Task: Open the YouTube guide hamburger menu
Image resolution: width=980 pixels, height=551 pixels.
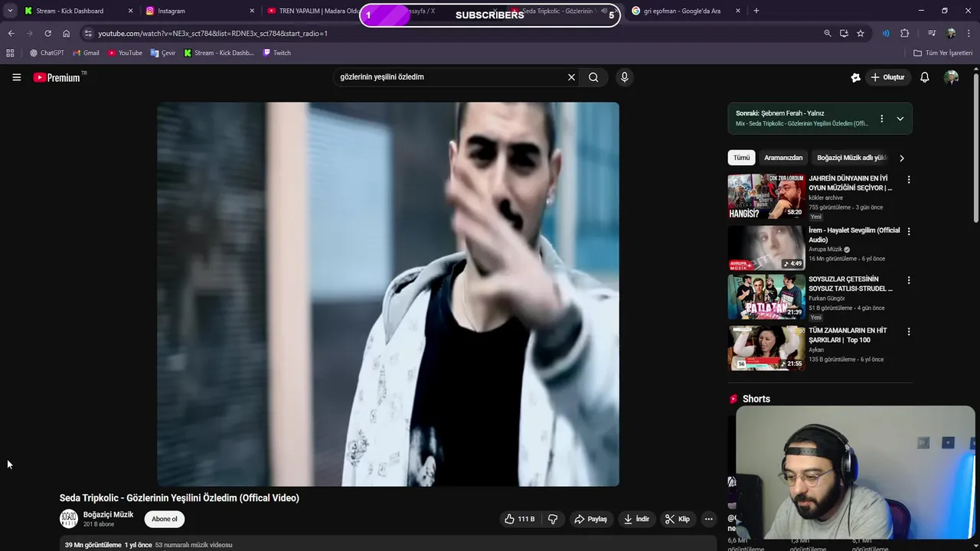Action: (x=16, y=77)
